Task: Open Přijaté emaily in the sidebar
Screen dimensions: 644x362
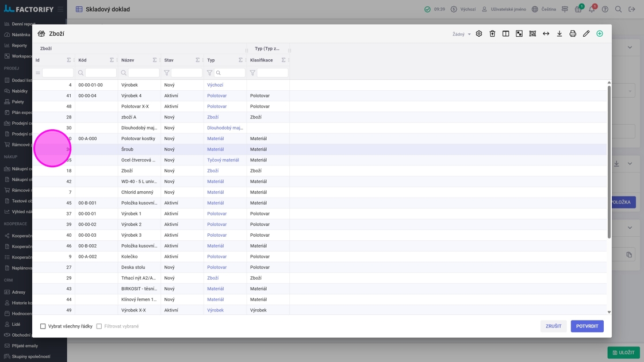Action: click(x=25, y=346)
